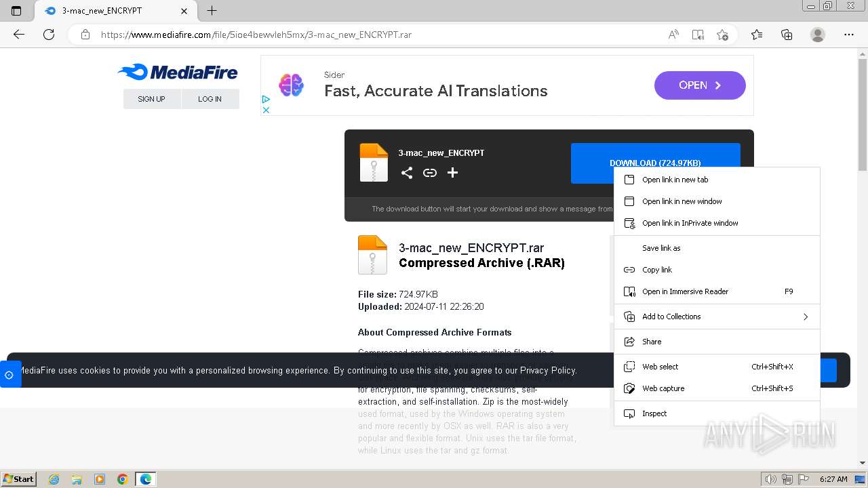Click the cookie settings gear icon
868x488 pixels.
9,374
